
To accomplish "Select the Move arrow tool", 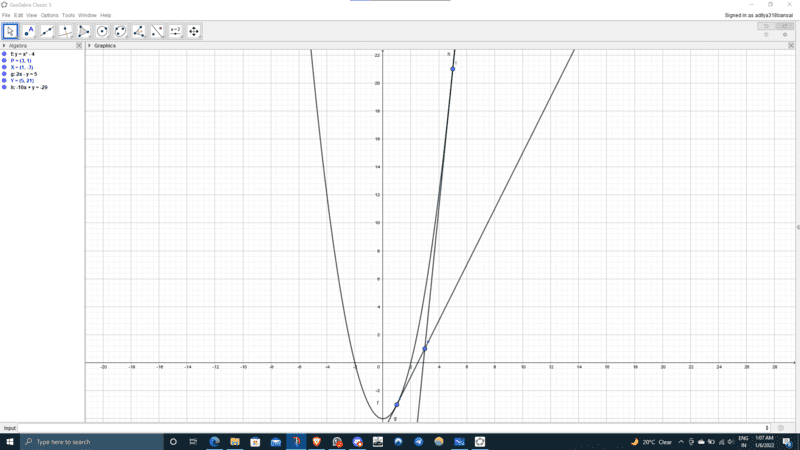I will click(x=10, y=31).
